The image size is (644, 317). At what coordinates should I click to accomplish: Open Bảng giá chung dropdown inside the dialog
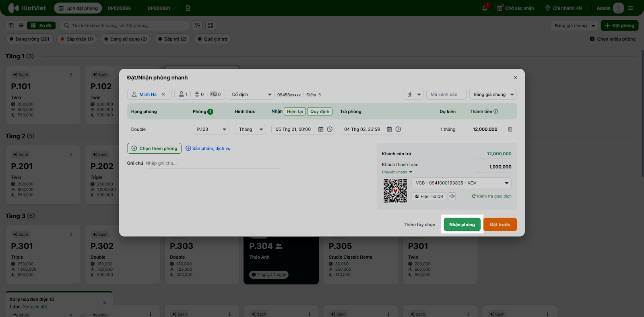tap(493, 95)
